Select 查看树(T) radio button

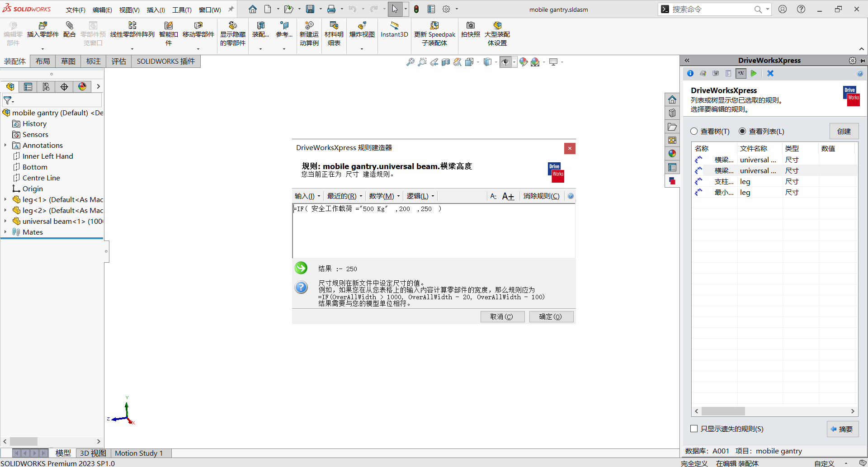click(694, 131)
